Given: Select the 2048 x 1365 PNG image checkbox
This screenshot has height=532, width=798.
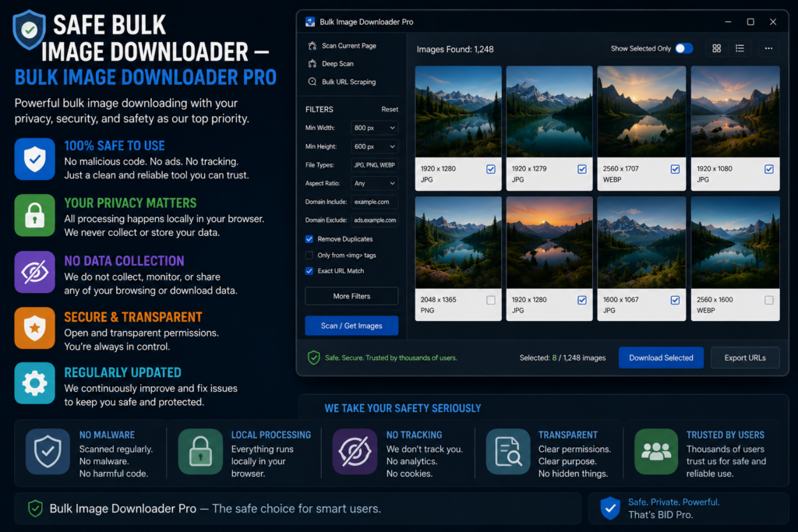Looking at the screenshot, I should point(491,300).
